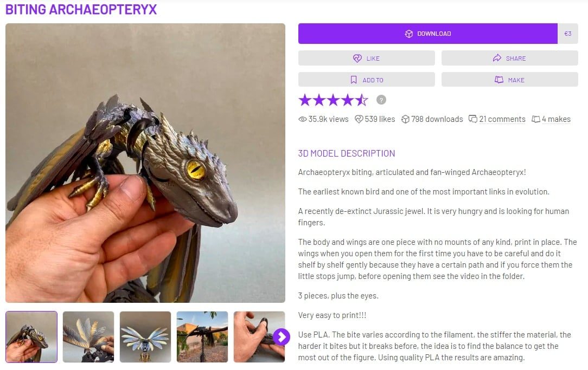Select the fourth outdoor thumbnail
Screen dimensions: 588x370
(202, 336)
